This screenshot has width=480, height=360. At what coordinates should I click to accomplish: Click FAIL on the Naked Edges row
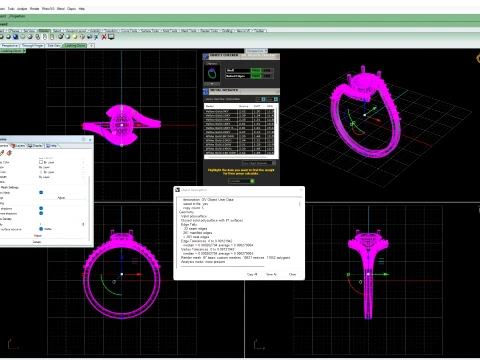267,76
